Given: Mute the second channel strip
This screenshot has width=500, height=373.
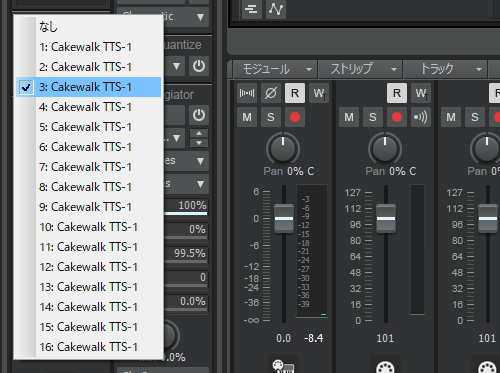Looking at the screenshot, I should click(x=349, y=117).
